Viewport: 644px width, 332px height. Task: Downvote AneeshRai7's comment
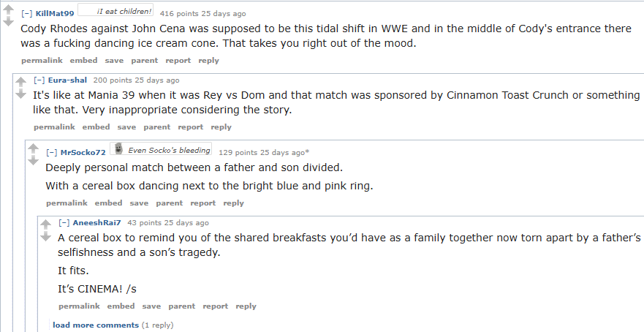tap(45, 237)
